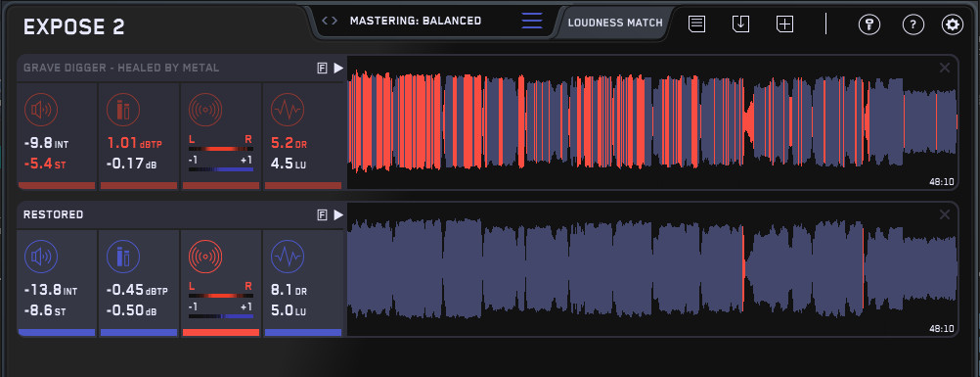Click preset previous/next arrows icon
Viewport: 980px width, 377px height.
pyautogui.click(x=330, y=21)
